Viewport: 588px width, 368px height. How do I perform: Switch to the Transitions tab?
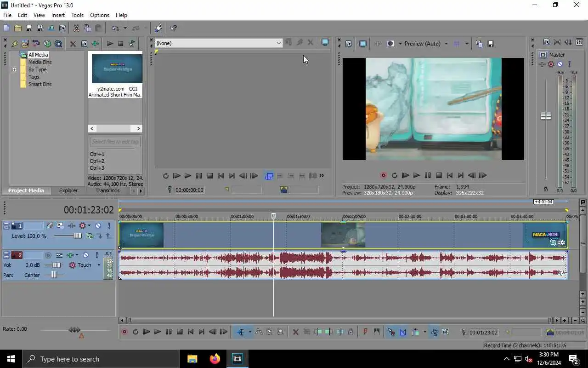point(107,190)
